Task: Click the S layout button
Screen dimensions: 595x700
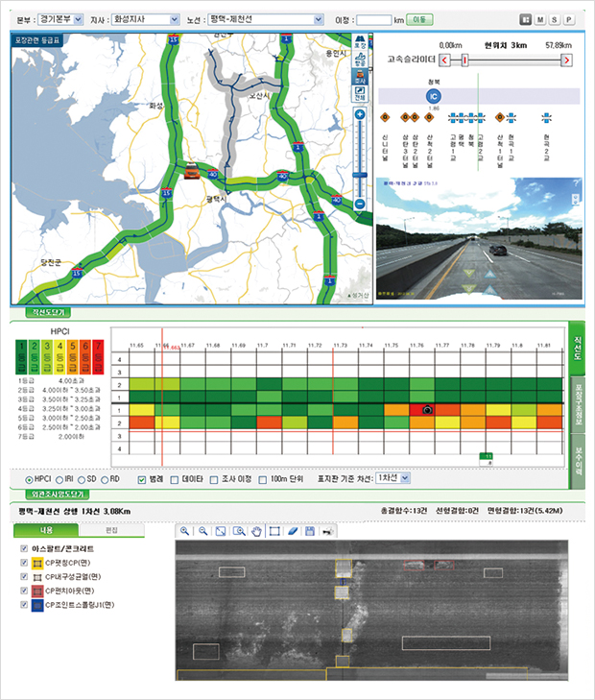Action: pyautogui.click(x=555, y=19)
